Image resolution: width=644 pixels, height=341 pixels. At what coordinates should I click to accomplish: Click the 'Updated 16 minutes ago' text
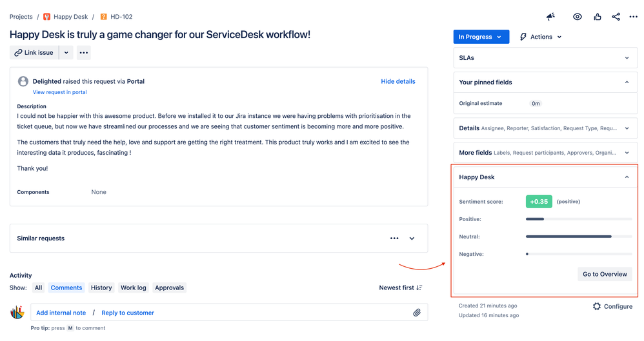488,316
